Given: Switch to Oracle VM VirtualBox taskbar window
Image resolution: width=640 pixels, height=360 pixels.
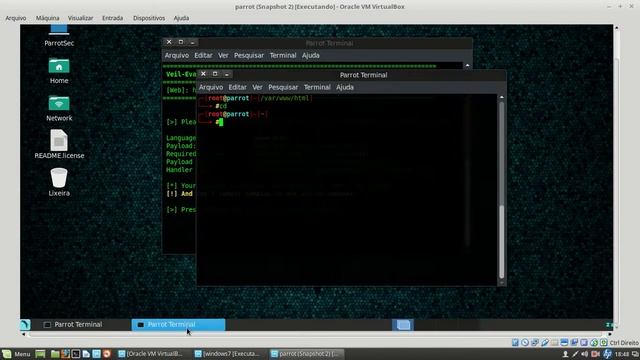Looking at the screenshot, I should tap(150, 354).
